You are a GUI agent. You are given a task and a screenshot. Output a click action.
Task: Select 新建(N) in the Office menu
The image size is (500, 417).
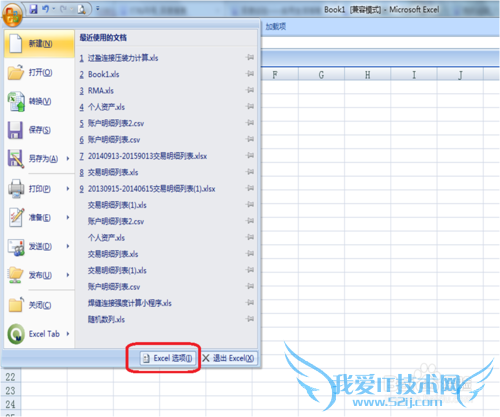pos(39,44)
